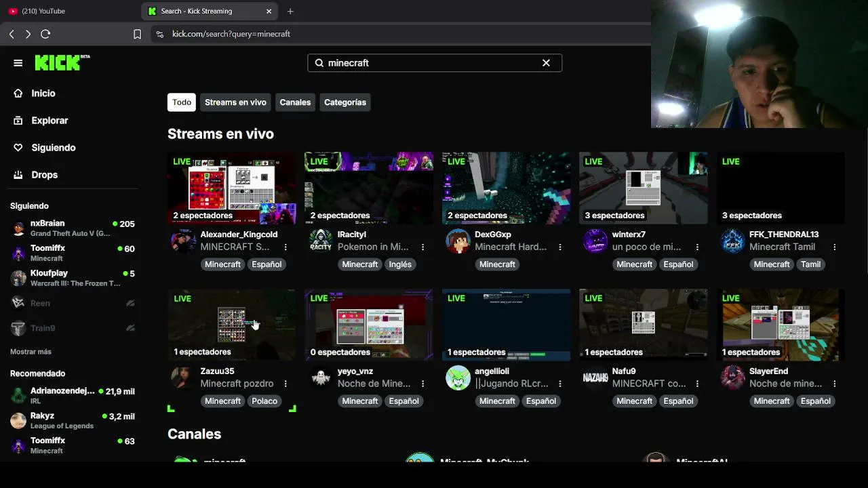
Task: Click Alexander_Kingcold channel avatar
Action: [183, 241]
